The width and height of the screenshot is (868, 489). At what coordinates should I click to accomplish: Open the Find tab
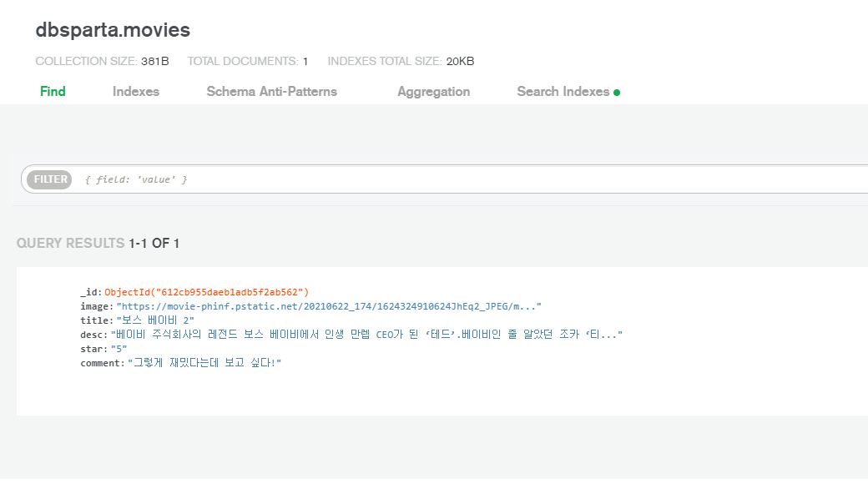[x=53, y=91]
